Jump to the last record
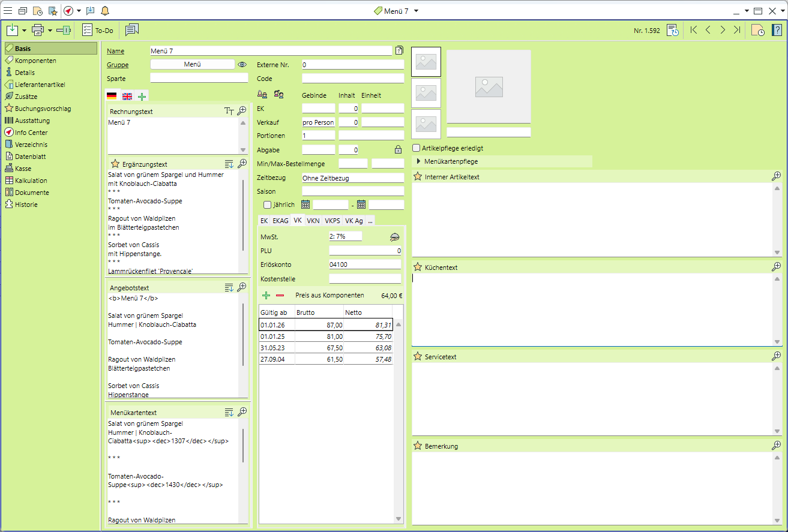Viewport: 788px width, 532px height. 737,30
